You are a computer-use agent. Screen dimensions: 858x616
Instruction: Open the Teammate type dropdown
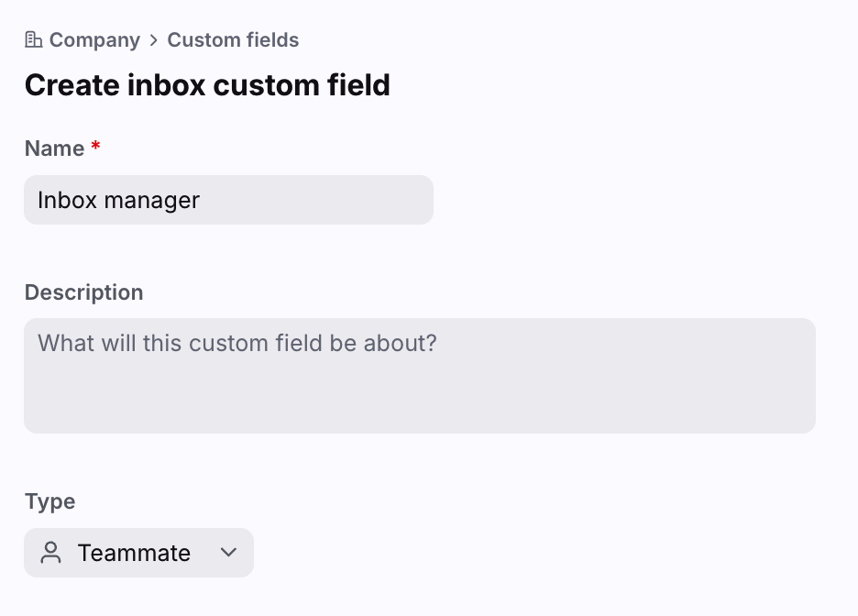(x=138, y=553)
